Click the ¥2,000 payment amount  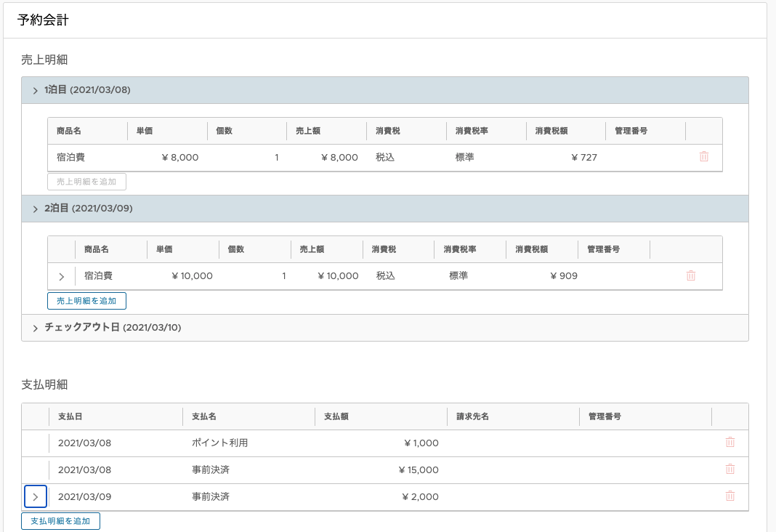point(420,497)
